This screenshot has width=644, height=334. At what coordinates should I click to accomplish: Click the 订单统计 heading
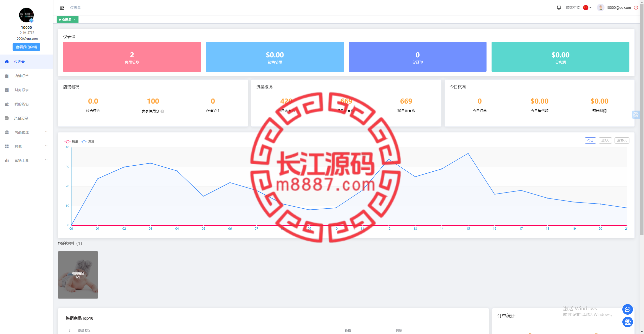[x=506, y=316]
